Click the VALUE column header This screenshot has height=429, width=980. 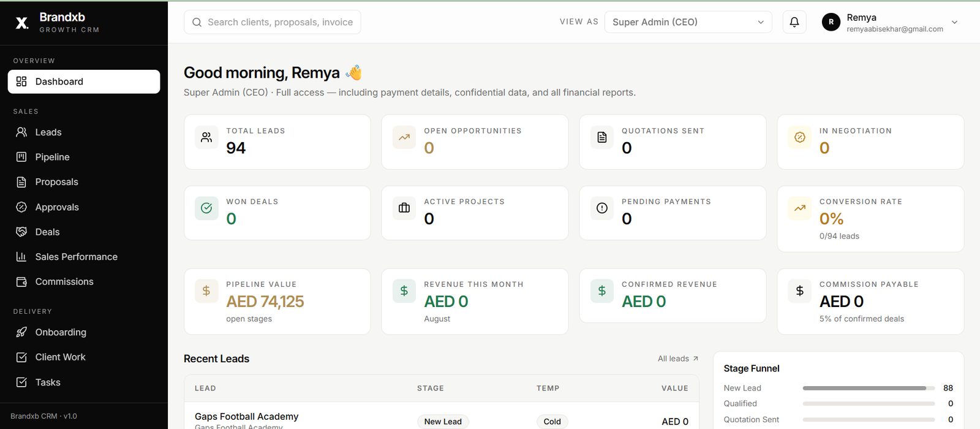[x=675, y=389]
